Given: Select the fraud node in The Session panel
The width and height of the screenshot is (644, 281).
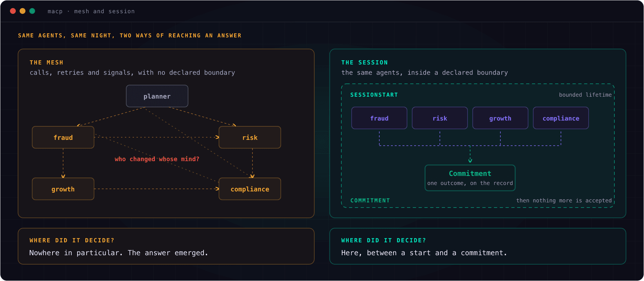Looking at the screenshot, I should coord(379,118).
